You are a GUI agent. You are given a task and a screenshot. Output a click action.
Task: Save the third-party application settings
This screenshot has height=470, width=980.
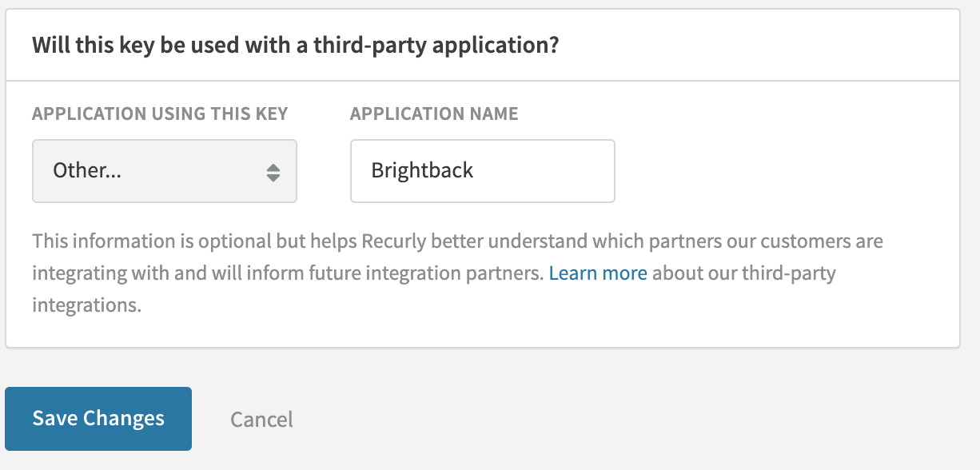98,418
